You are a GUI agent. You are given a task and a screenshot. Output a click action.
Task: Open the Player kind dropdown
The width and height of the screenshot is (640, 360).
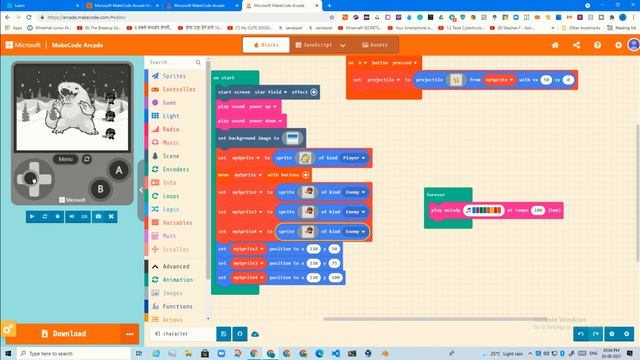[354, 158]
